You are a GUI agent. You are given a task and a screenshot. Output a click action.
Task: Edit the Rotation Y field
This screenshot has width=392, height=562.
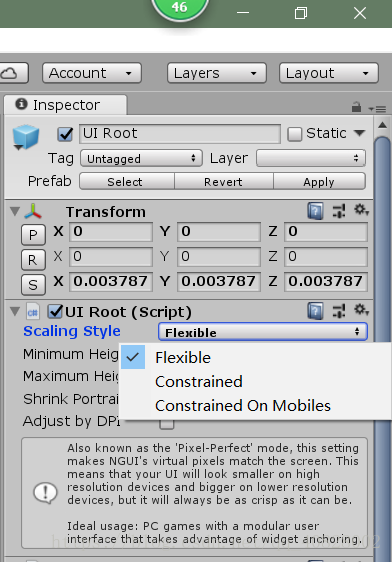[x=219, y=257]
